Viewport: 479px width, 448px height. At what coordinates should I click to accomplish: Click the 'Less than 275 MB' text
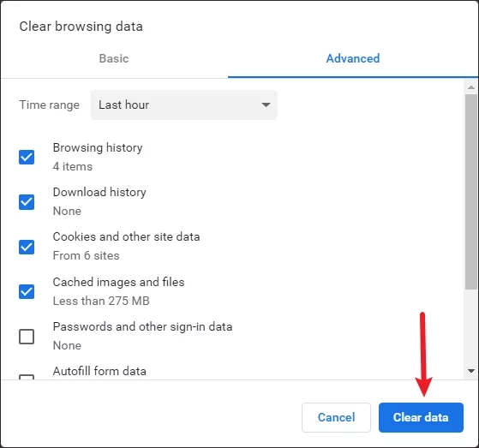[x=101, y=301]
